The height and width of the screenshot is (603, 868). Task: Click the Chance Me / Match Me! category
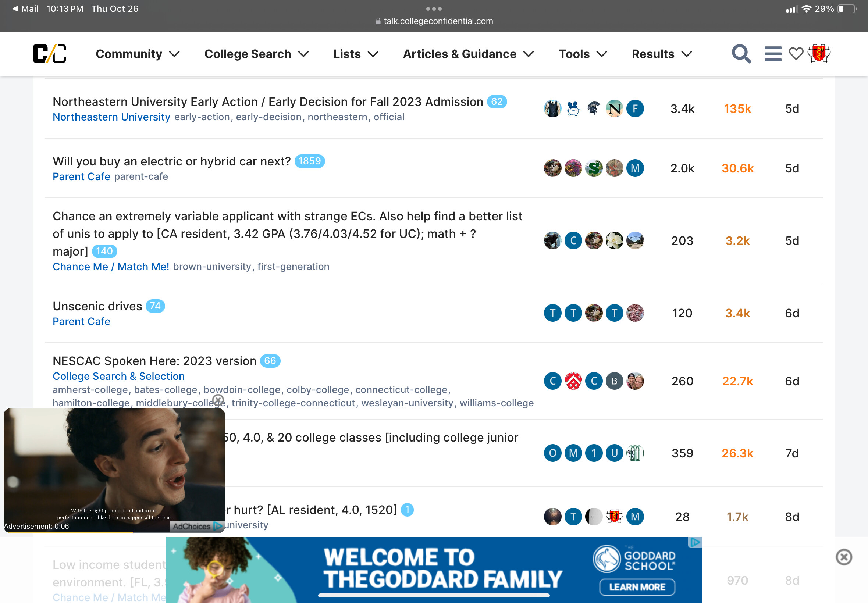pyautogui.click(x=111, y=267)
